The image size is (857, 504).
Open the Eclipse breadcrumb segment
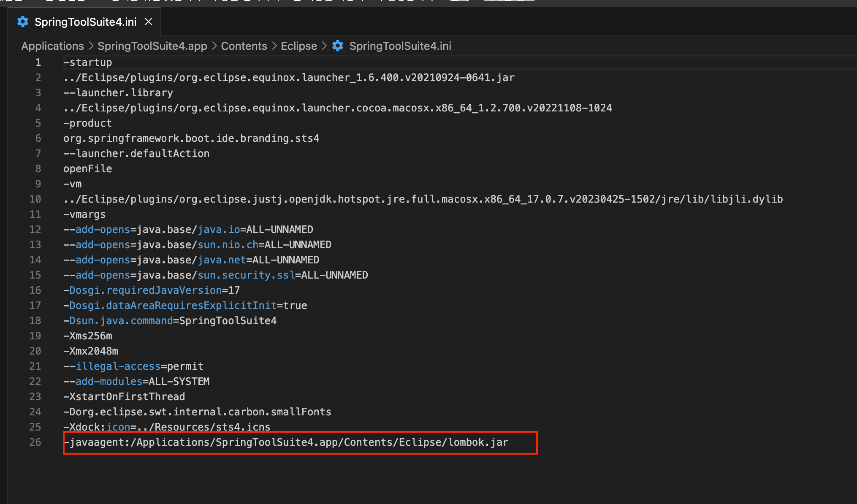tap(299, 46)
